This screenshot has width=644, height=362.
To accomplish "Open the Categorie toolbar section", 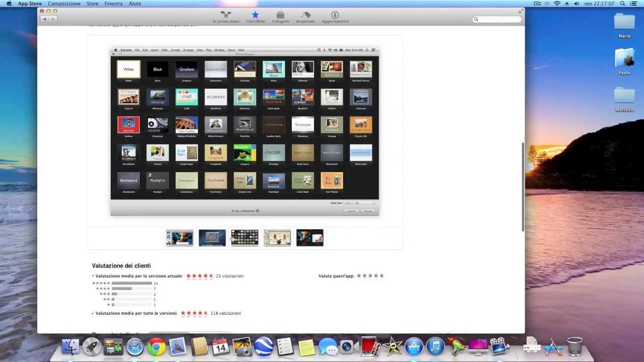I will tap(280, 17).
